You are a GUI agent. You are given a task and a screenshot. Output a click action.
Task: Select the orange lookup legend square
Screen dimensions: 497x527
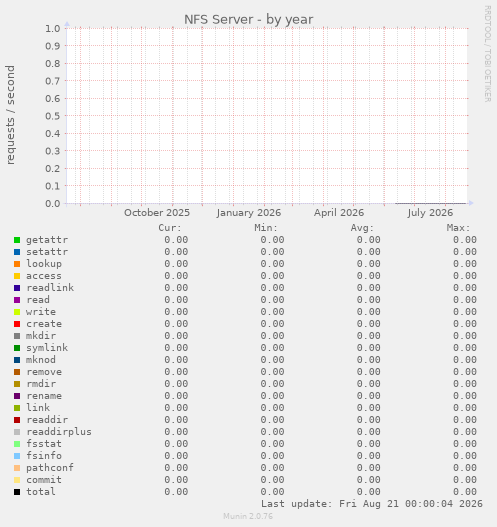point(17,264)
